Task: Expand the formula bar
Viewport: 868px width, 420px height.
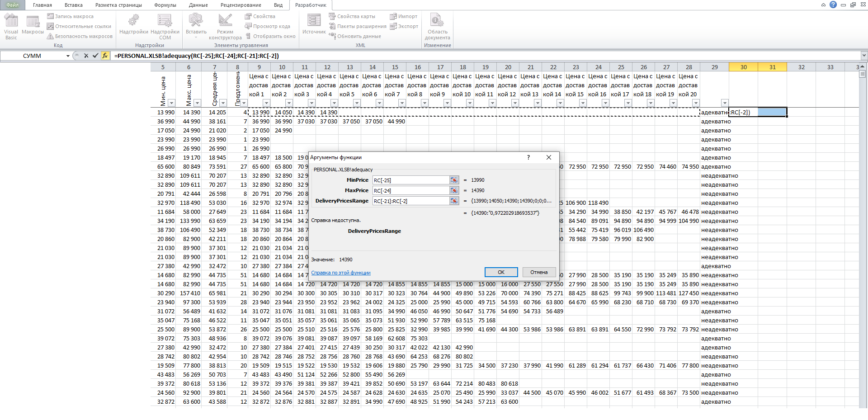Action: point(864,56)
